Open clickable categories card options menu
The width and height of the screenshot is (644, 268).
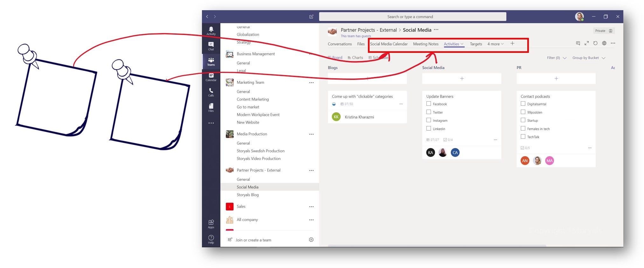coord(401,104)
